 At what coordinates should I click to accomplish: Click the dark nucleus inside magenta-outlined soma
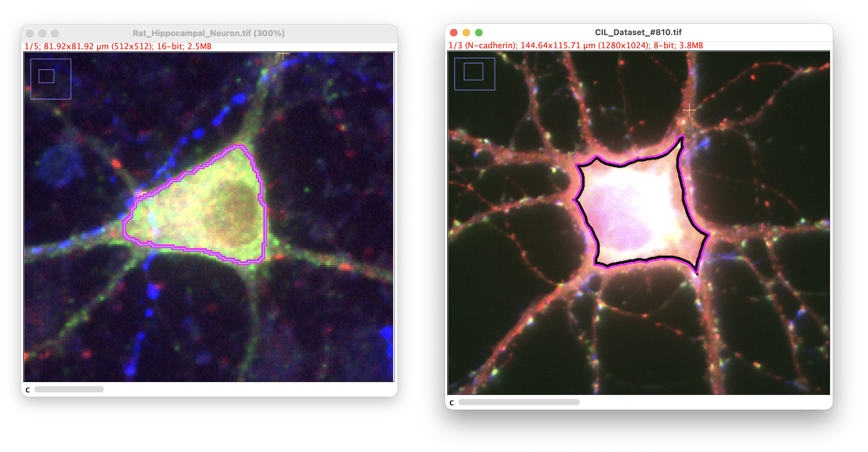coord(236,210)
